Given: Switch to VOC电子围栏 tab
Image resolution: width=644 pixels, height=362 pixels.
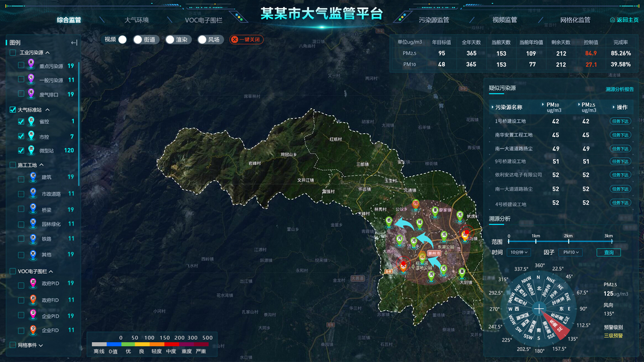Looking at the screenshot, I should tap(203, 20).
